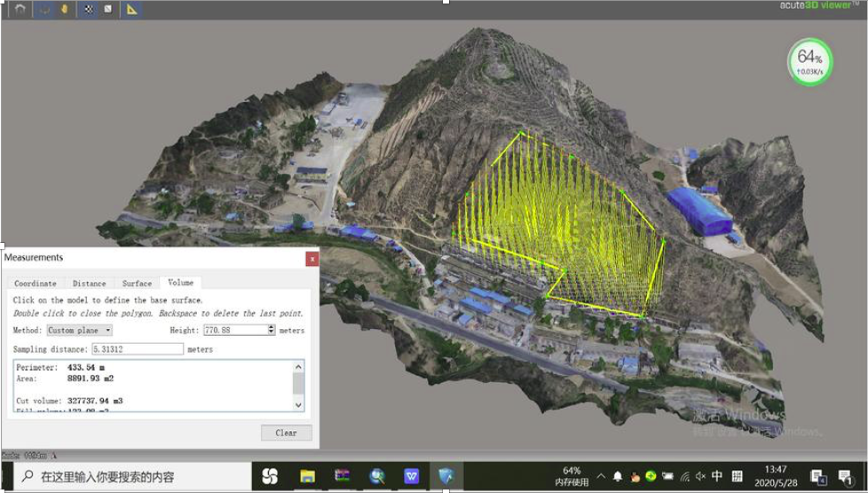Image resolution: width=868 pixels, height=493 pixels.
Task: Click the Height increase spinner arrow
Action: pyautogui.click(x=272, y=327)
